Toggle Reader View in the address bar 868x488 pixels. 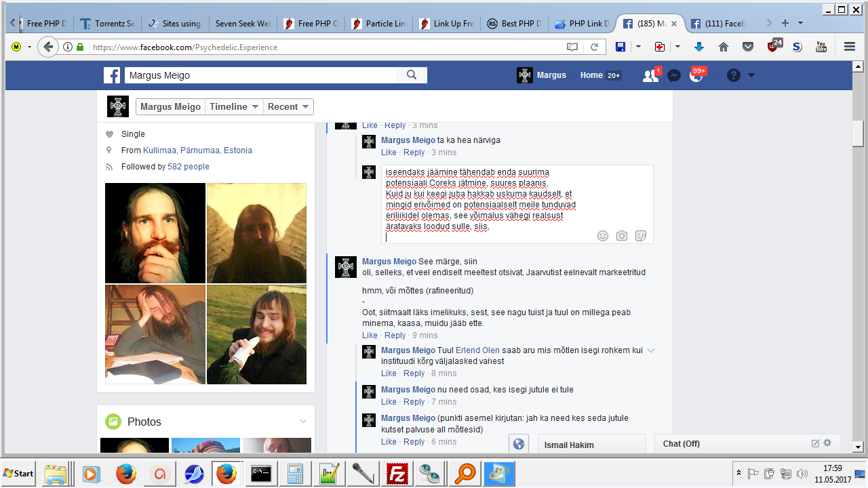(572, 47)
